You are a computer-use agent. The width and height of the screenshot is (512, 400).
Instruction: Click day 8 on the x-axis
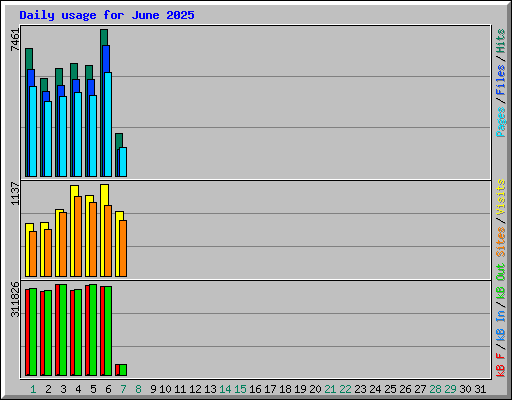[x=138, y=389]
